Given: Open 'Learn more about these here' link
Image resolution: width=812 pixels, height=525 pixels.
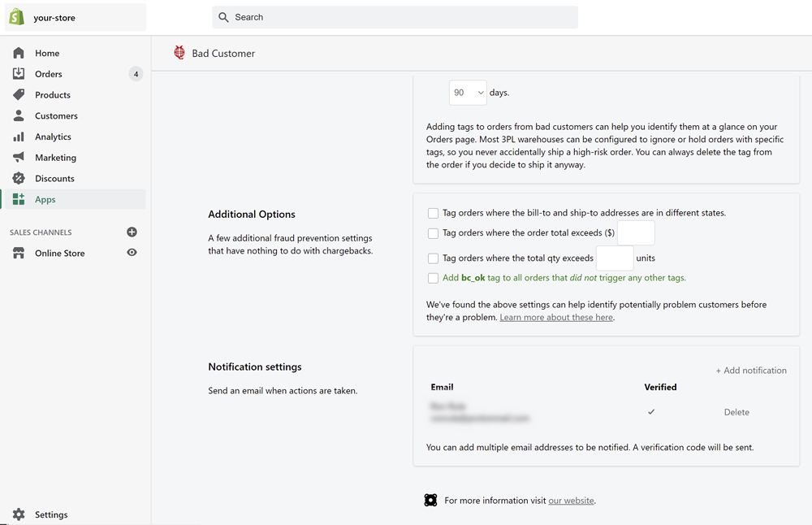Looking at the screenshot, I should [x=556, y=317].
